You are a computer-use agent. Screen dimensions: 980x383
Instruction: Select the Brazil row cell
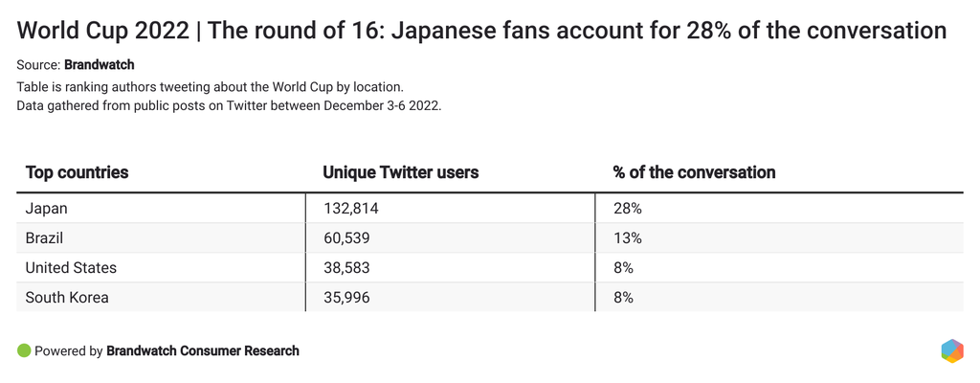click(x=44, y=237)
